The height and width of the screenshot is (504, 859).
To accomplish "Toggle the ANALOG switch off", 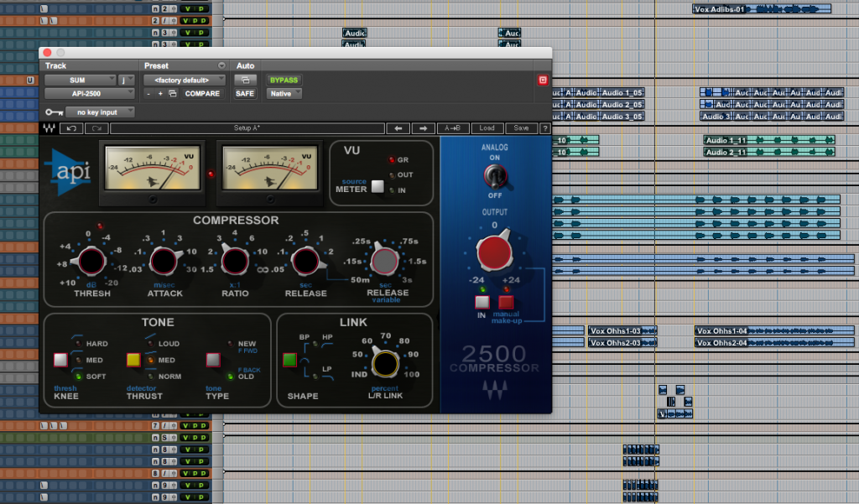I will (495, 176).
